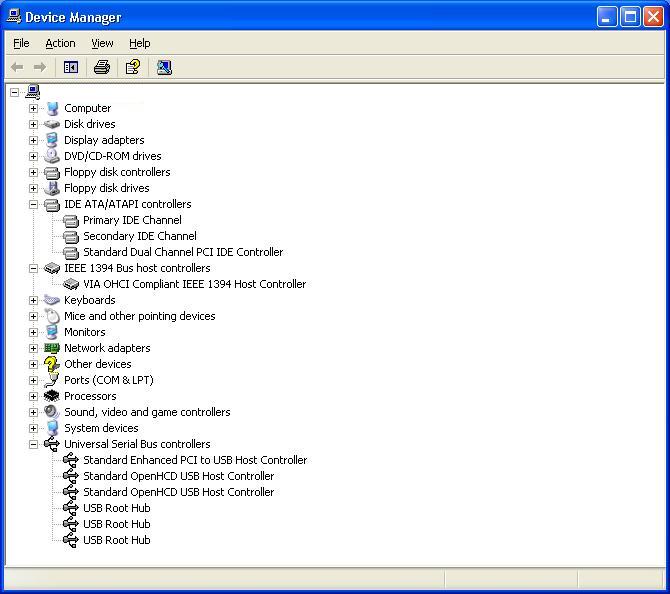Select the System devices label
This screenshot has height=594, width=670.
click(101, 428)
